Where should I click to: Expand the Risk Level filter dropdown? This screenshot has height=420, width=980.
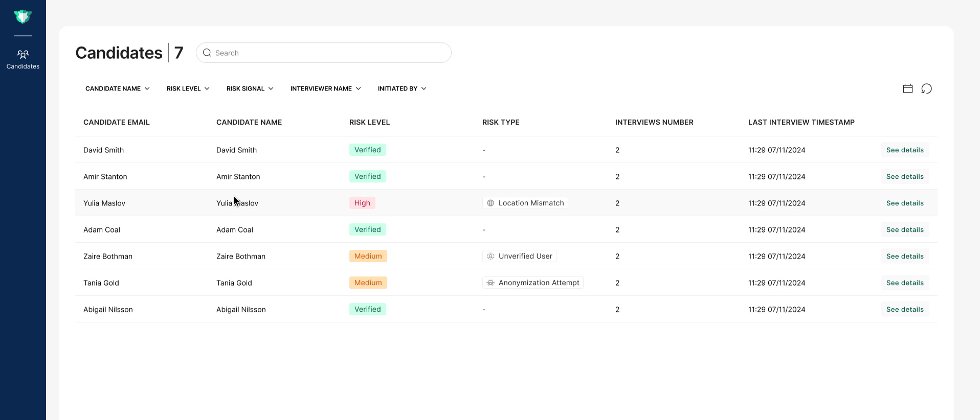click(x=188, y=88)
